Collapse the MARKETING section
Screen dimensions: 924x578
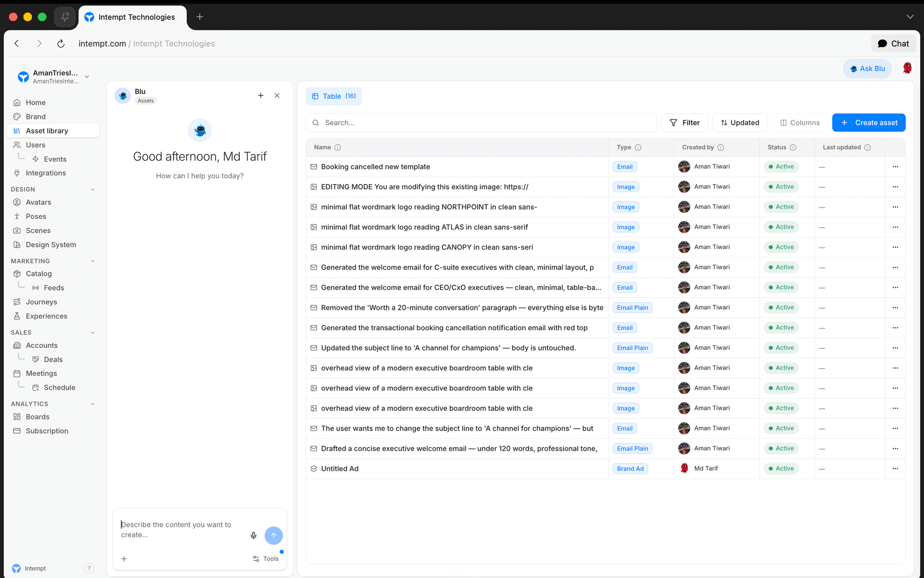click(92, 261)
